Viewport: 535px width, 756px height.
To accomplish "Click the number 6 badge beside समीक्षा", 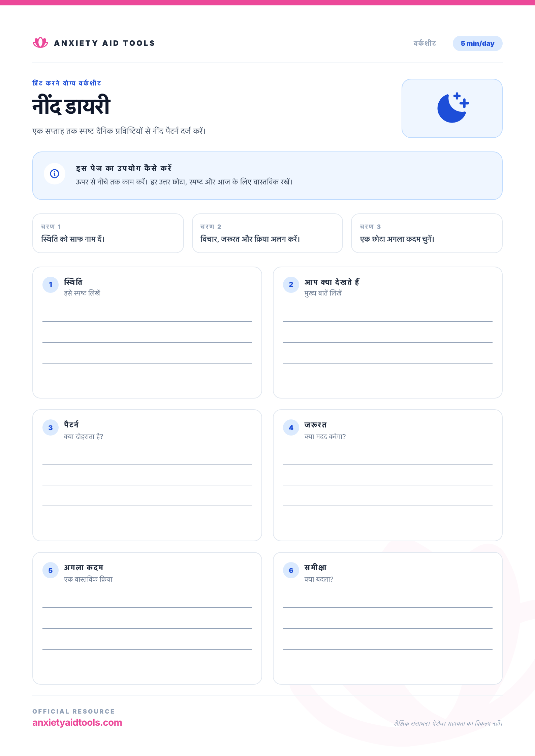I will point(291,570).
